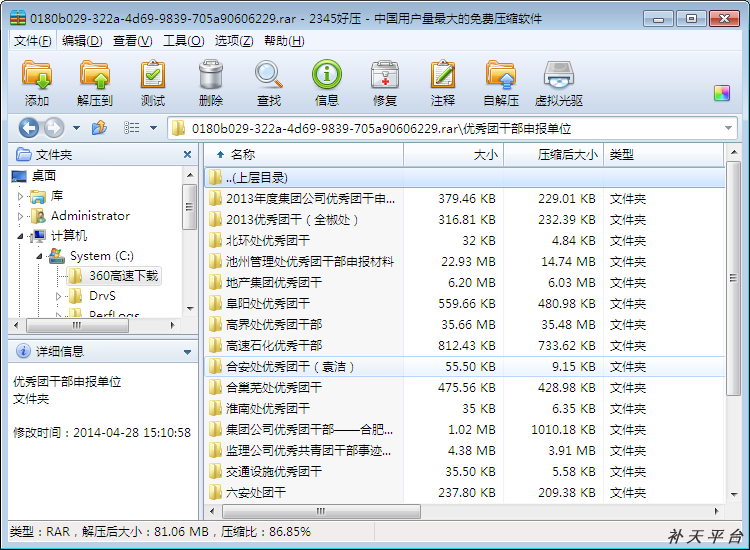The image size is (750, 550).
Task: Expand the Administrator tree node
Action: (20, 216)
